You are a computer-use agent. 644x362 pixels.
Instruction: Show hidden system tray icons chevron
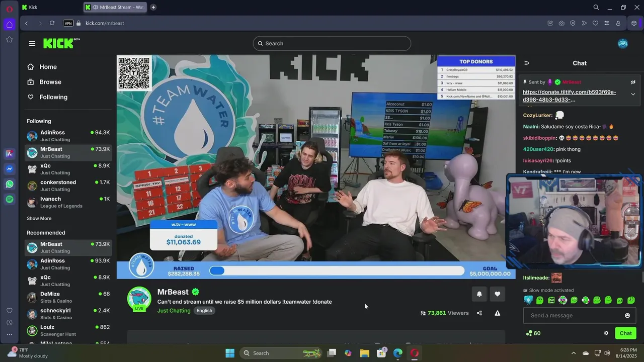[573, 353]
